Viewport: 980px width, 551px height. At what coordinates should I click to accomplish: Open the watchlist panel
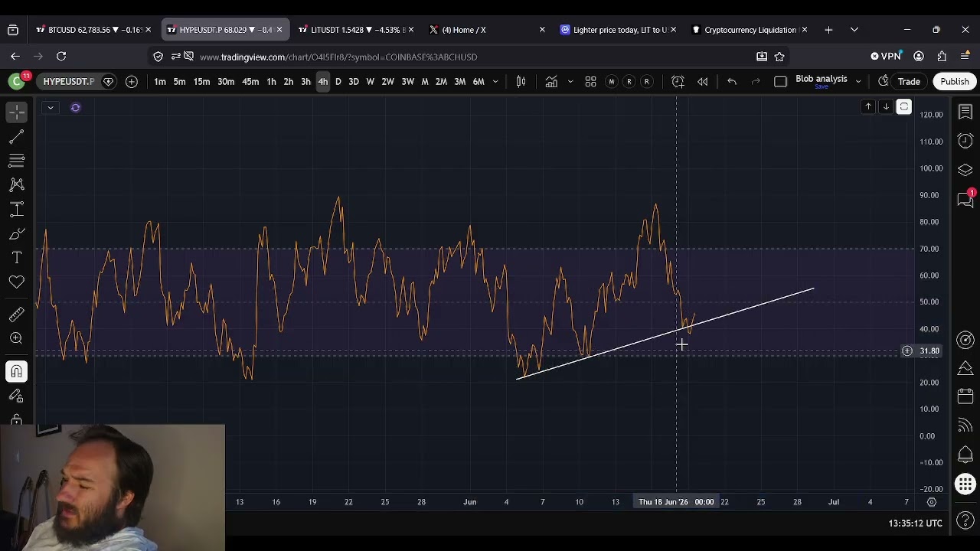965,112
